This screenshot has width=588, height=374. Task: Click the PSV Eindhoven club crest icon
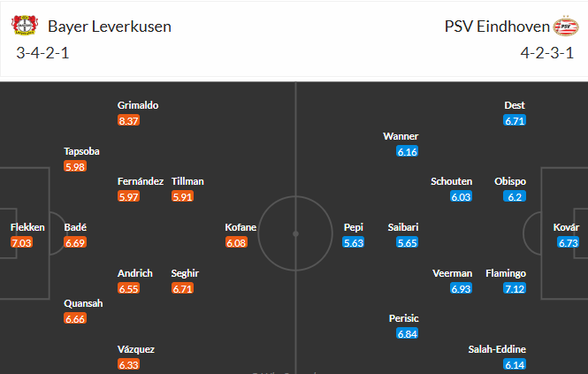coord(563,26)
